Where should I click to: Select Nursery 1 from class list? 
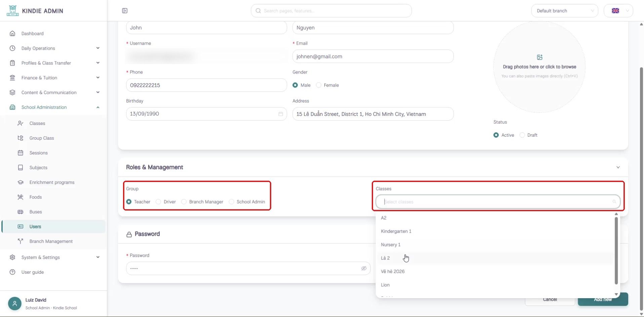[495, 245]
